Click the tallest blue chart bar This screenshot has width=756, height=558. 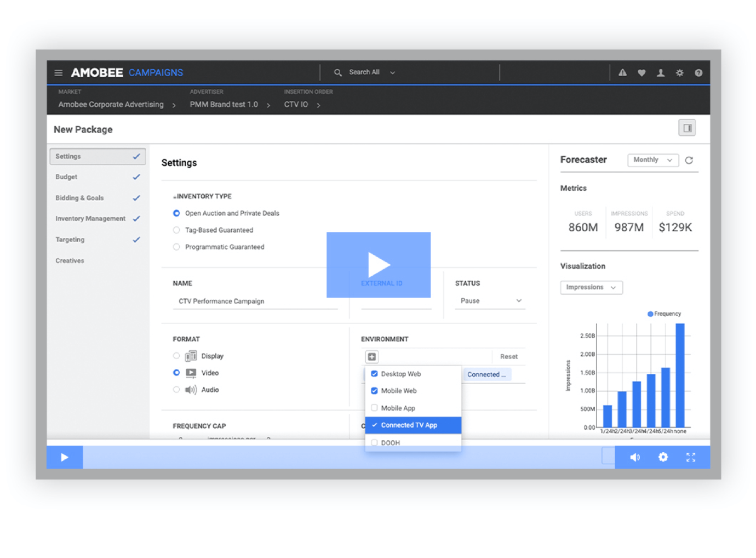coord(680,375)
